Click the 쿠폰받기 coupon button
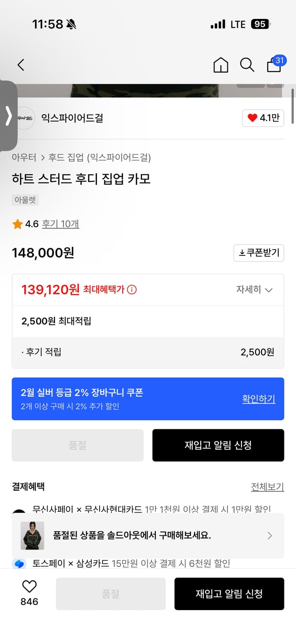Screen dimensions: 296x644 point(259,253)
